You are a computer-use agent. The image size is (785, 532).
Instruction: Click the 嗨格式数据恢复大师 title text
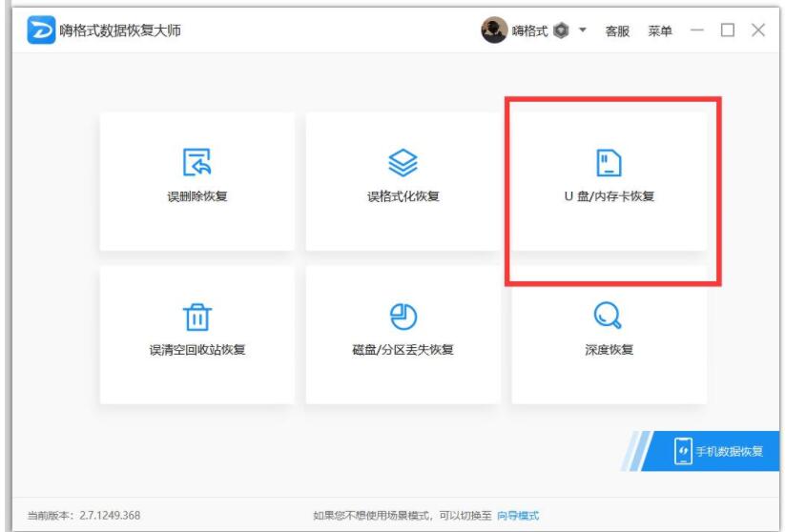click(120, 31)
